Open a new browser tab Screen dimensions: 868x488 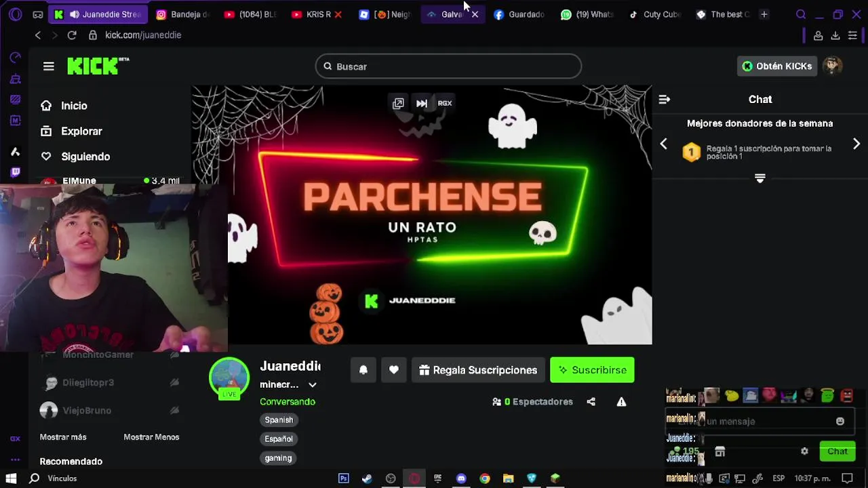764,14
